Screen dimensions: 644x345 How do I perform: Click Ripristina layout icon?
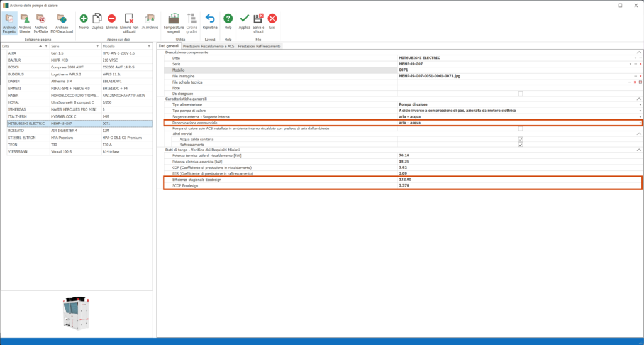[211, 19]
